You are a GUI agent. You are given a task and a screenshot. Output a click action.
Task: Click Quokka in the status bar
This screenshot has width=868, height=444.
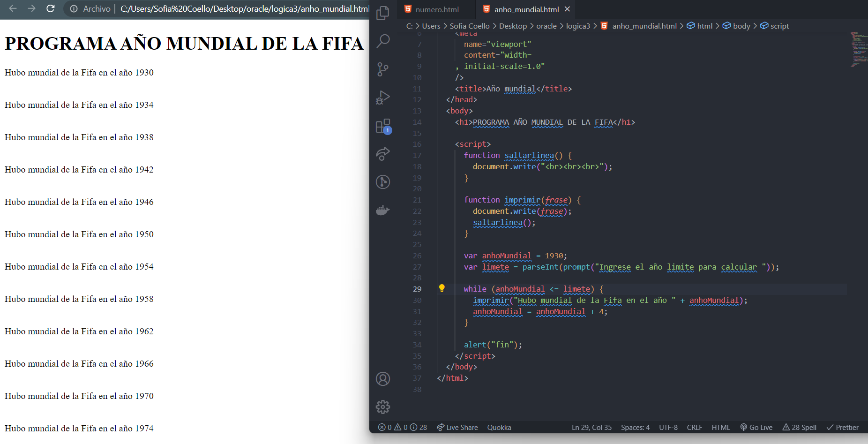pos(499,428)
